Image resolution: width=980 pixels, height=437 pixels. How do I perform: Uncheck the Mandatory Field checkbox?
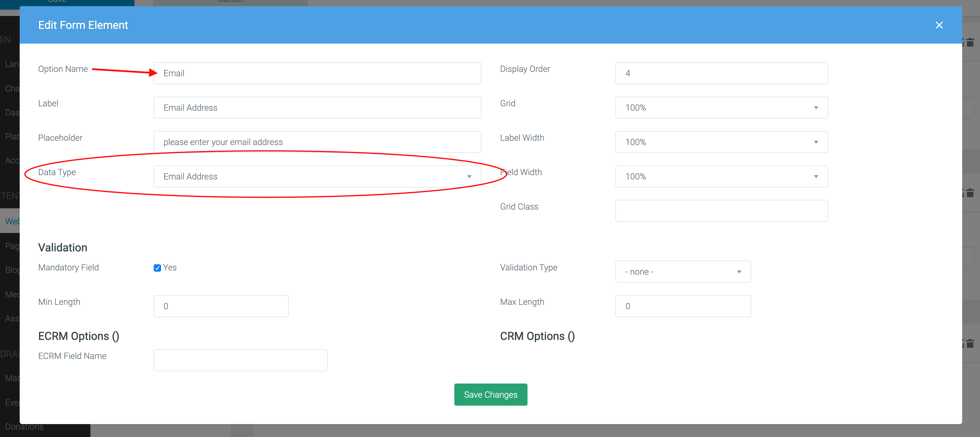(157, 268)
